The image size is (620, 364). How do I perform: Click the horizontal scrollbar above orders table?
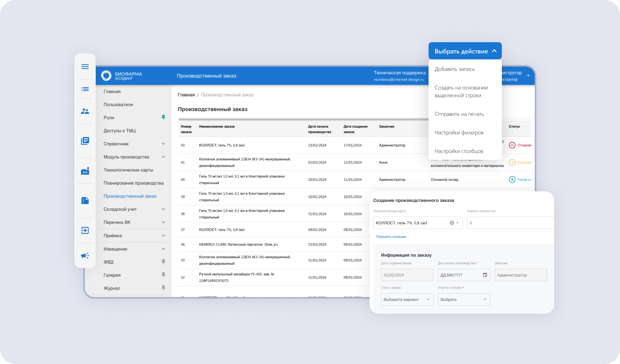click(x=302, y=119)
